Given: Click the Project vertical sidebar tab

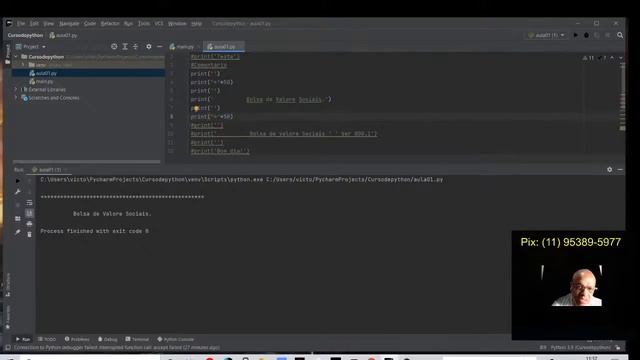Looking at the screenshot, I should [7, 54].
